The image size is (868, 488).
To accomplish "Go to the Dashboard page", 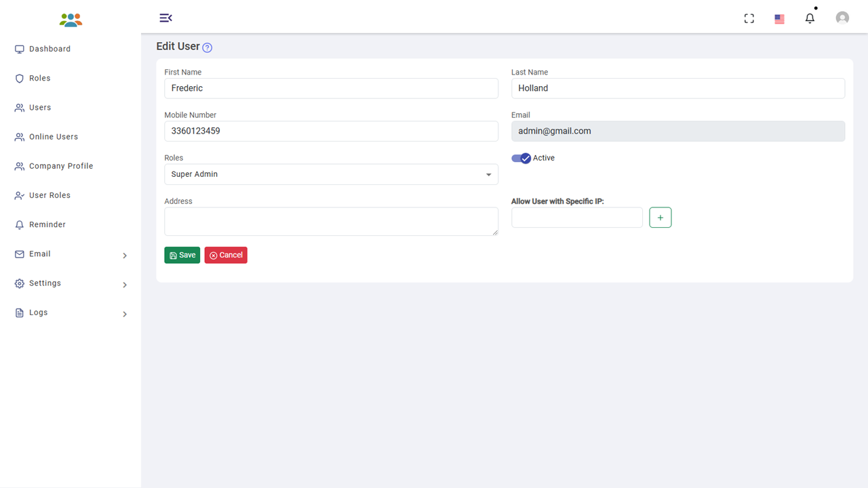I will [x=50, y=49].
